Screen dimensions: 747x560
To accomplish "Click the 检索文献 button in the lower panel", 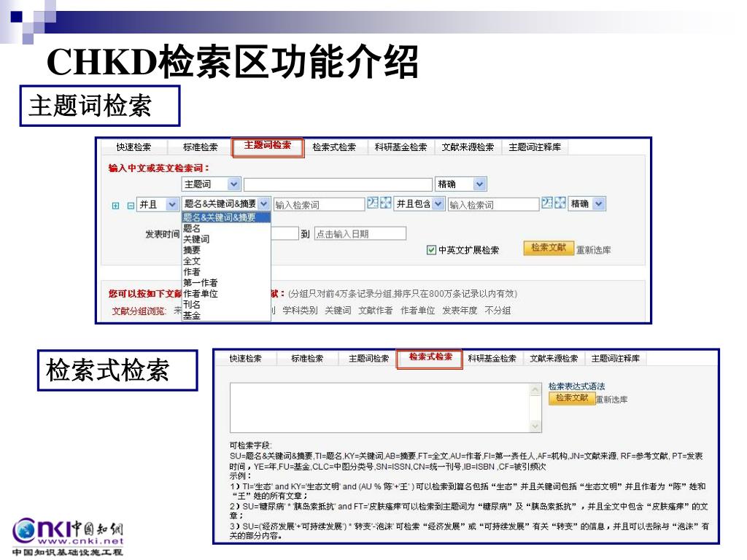I will tap(572, 398).
